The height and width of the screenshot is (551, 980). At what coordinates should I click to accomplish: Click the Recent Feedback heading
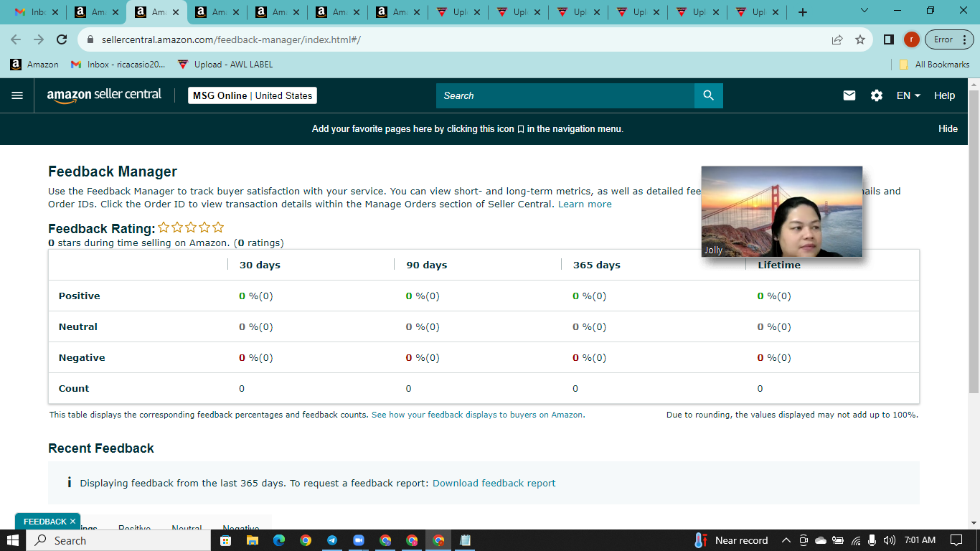pos(101,448)
